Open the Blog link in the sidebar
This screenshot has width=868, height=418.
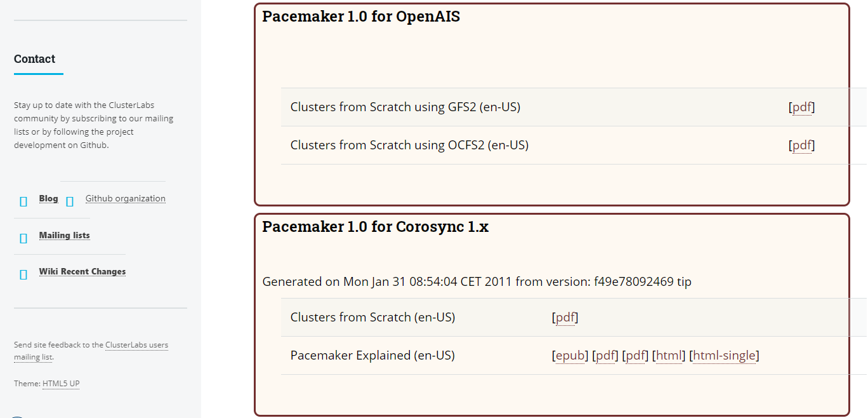[48, 198]
